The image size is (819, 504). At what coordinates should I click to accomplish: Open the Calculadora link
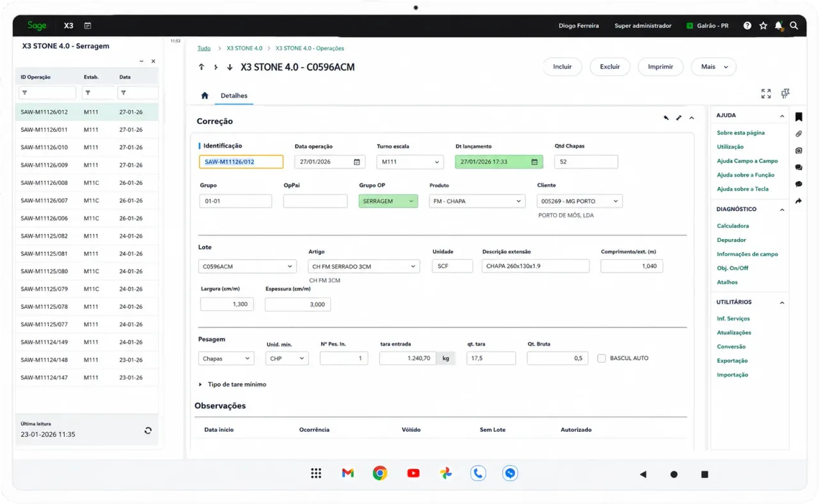click(x=733, y=226)
